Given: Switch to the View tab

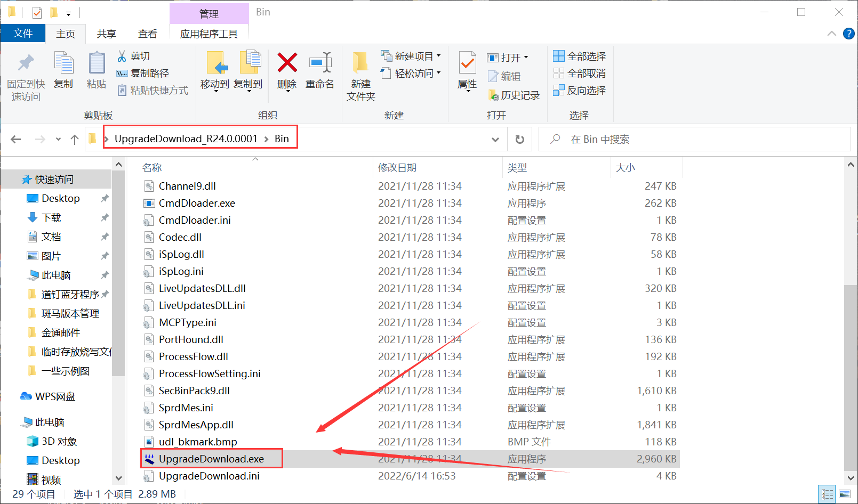Looking at the screenshot, I should [148, 34].
